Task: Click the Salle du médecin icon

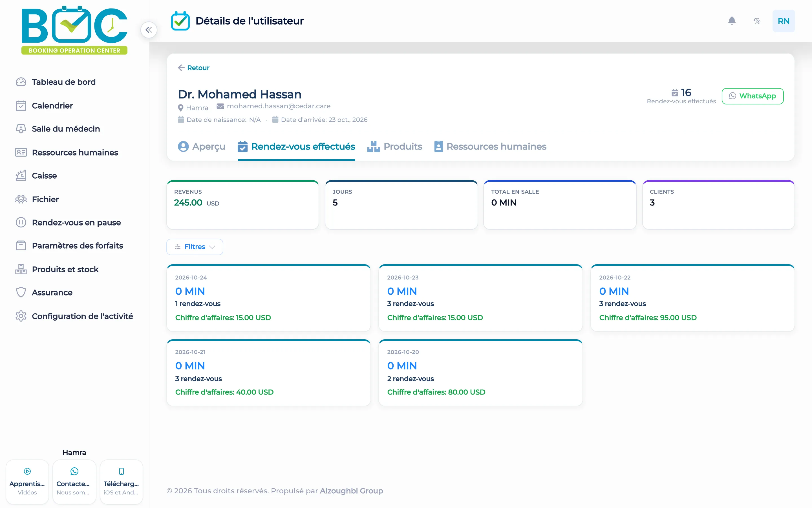Action: [21, 129]
